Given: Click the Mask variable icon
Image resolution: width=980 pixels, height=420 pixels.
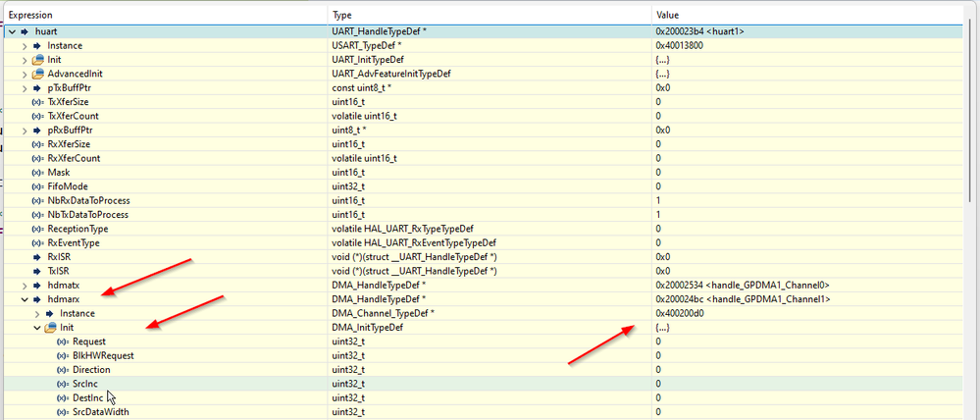Looking at the screenshot, I should [37, 173].
